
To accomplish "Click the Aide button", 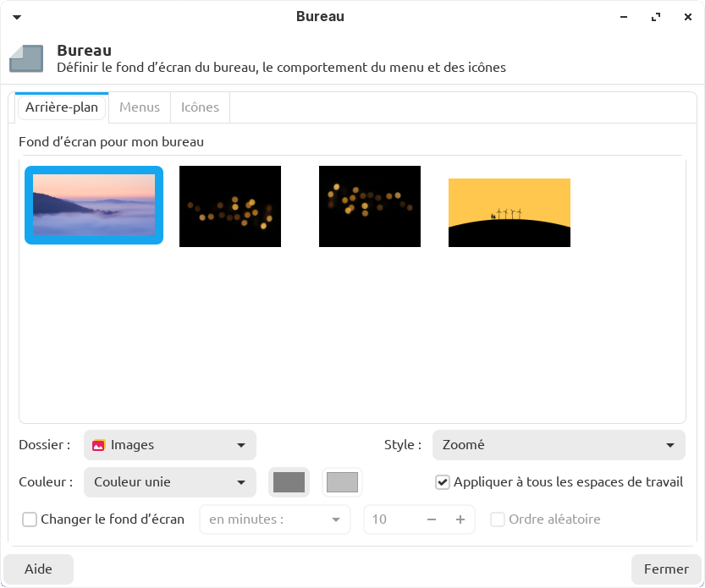I will click(38, 569).
